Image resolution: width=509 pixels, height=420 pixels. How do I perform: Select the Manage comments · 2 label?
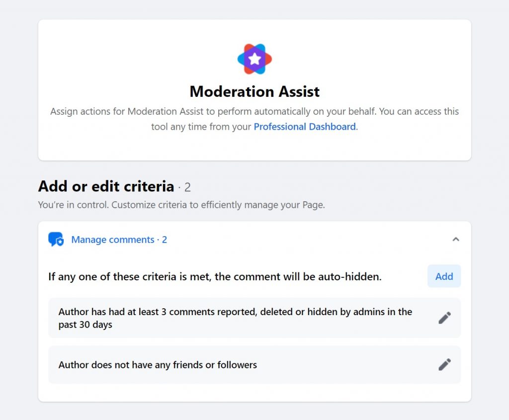(119, 240)
